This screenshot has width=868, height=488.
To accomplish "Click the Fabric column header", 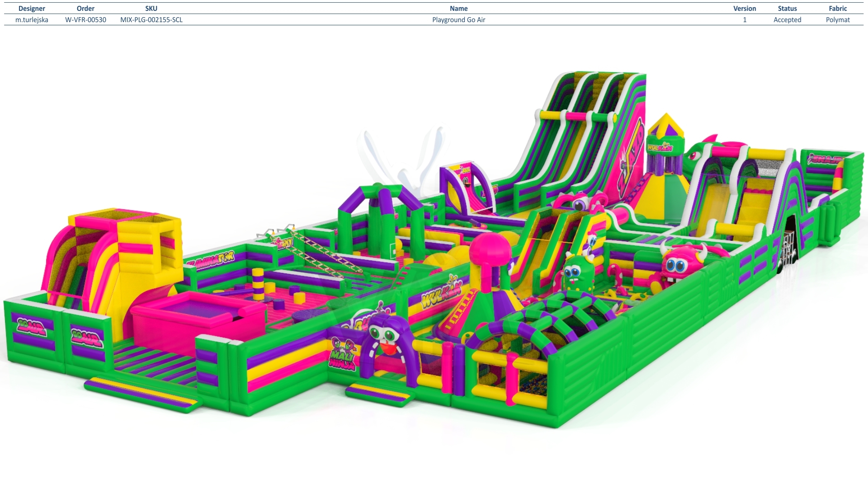I will (838, 9).
